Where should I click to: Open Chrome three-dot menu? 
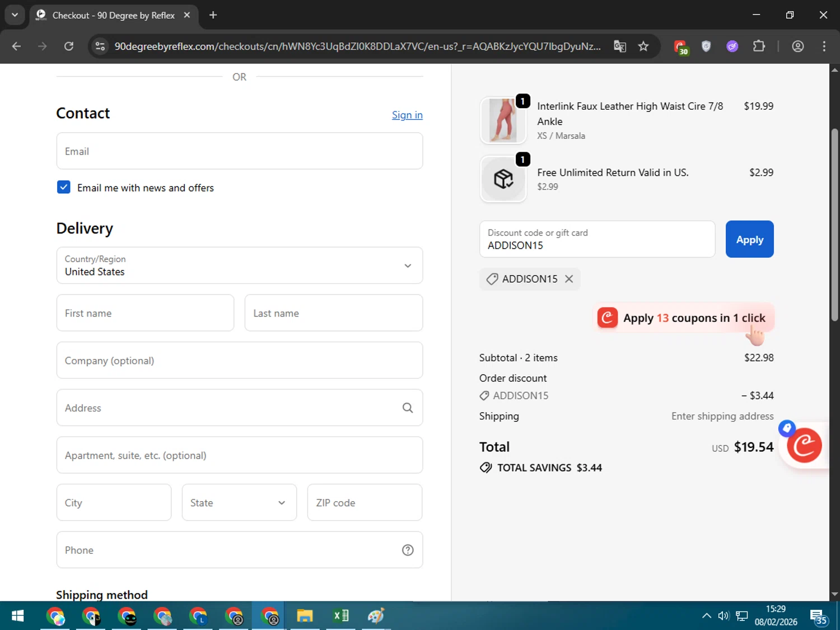click(824, 46)
